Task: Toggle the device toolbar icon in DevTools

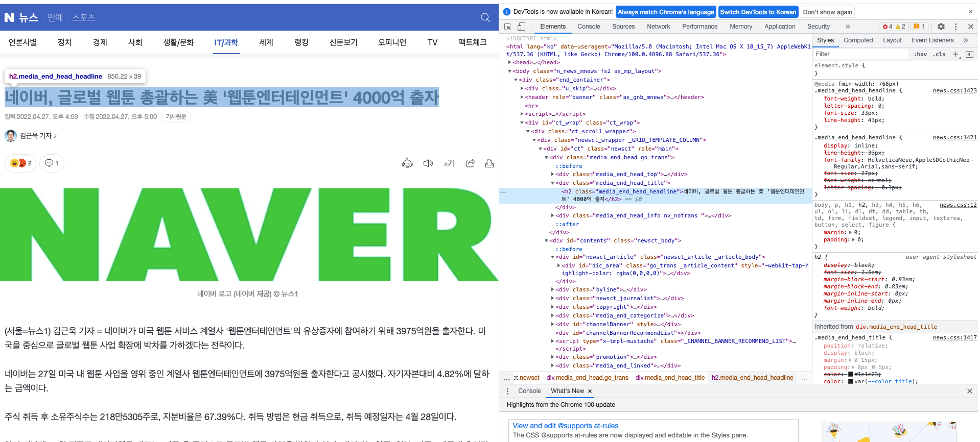Action: pos(521,27)
